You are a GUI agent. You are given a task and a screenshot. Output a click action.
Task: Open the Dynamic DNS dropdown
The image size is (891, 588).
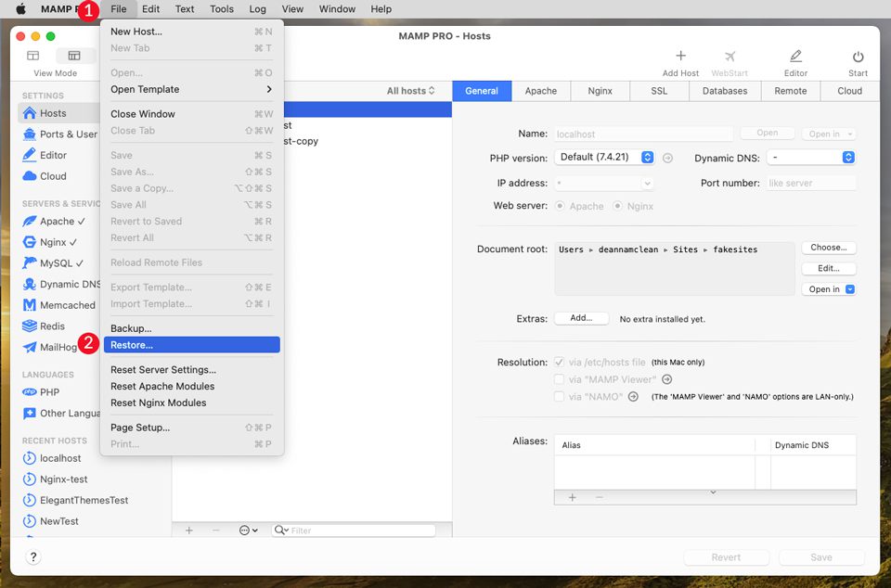811,158
